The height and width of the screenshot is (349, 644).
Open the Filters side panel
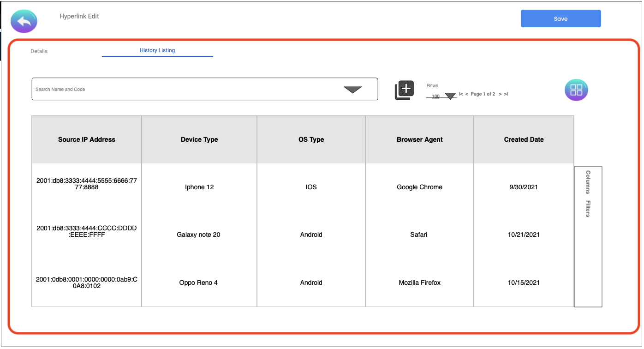pos(588,209)
